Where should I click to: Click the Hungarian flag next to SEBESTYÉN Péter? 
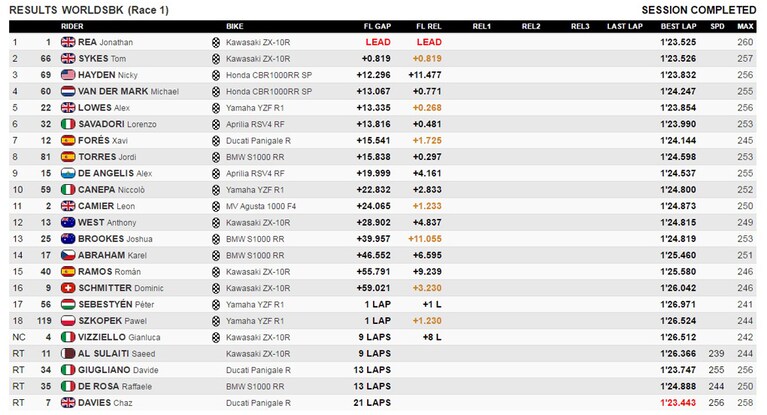pyautogui.click(x=68, y=304)
